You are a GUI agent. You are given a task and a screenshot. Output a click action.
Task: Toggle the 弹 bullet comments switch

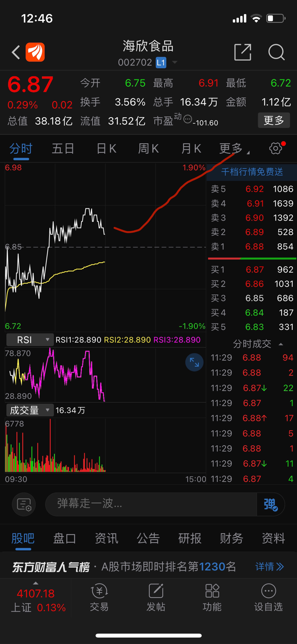coord(271,504)
